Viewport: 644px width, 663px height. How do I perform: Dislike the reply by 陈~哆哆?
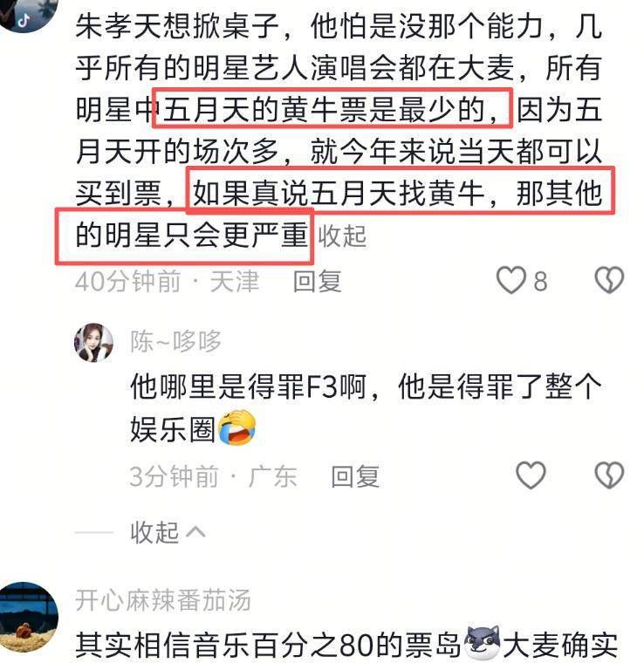click(x=609, y=475)
